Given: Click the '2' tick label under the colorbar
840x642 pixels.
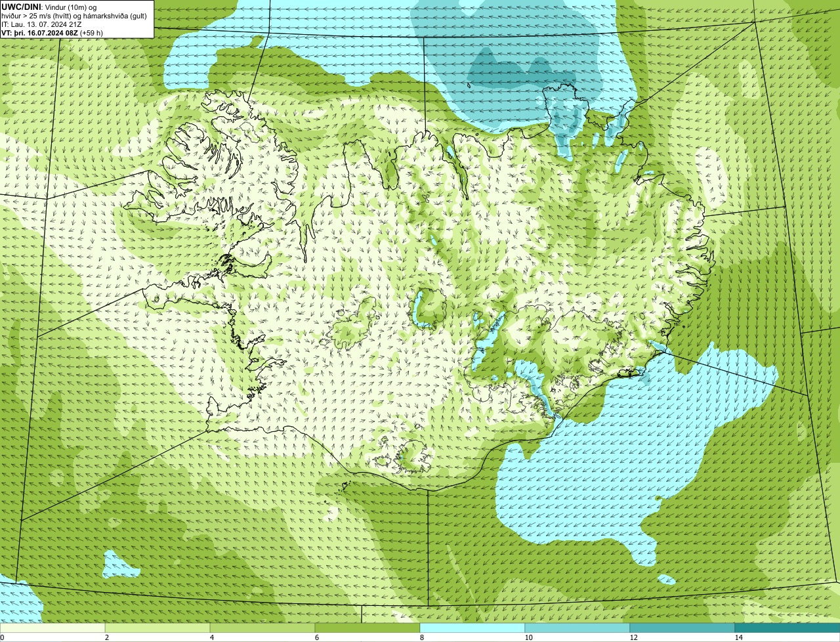Looking at the screenshot, I should tap(106, 637).
